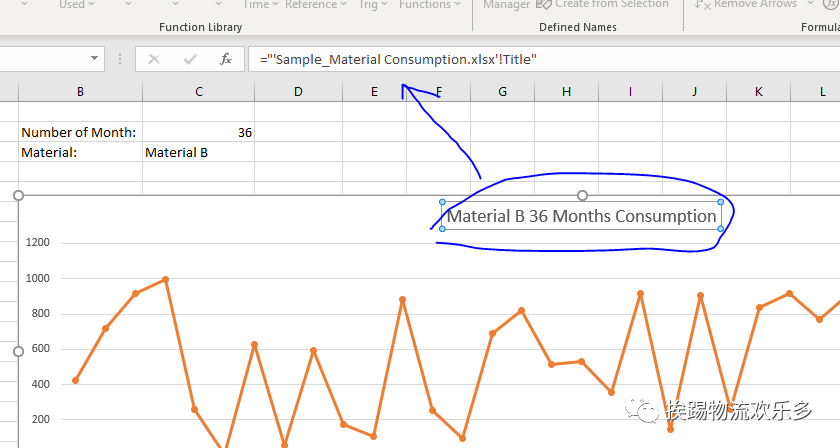
Task: Click the chart's top-left resize handle
Action: [18, 196]
